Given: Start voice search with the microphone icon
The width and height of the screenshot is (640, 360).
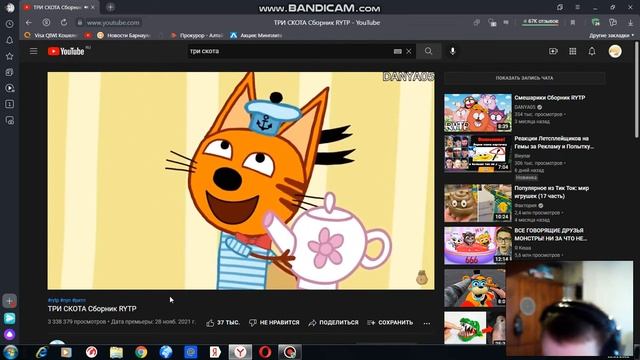Looking at the screenshot, I should coord(452,51).
